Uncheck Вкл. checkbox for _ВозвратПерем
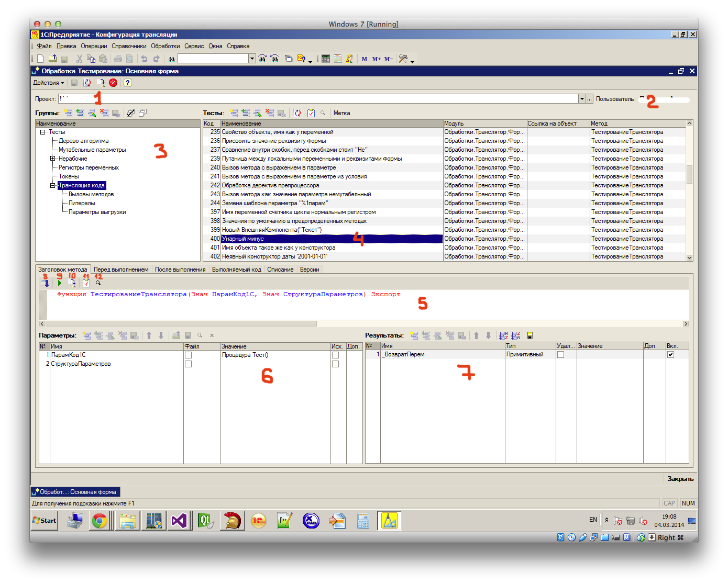The height and width of the screenshot is (584, 728). 671,355
